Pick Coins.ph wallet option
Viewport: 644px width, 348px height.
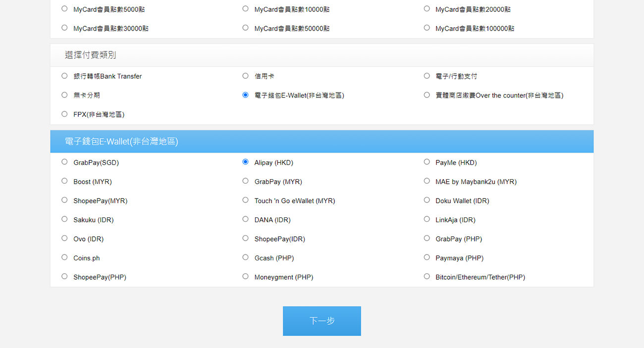point(64,258)
